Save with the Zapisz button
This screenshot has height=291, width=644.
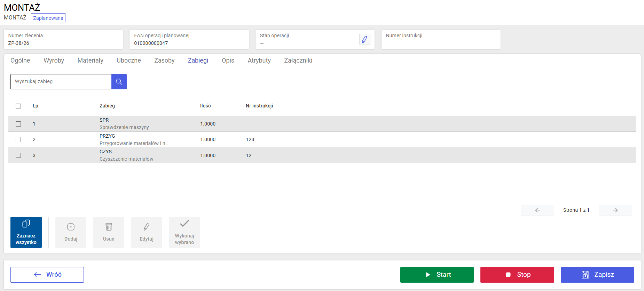point(597,275)
